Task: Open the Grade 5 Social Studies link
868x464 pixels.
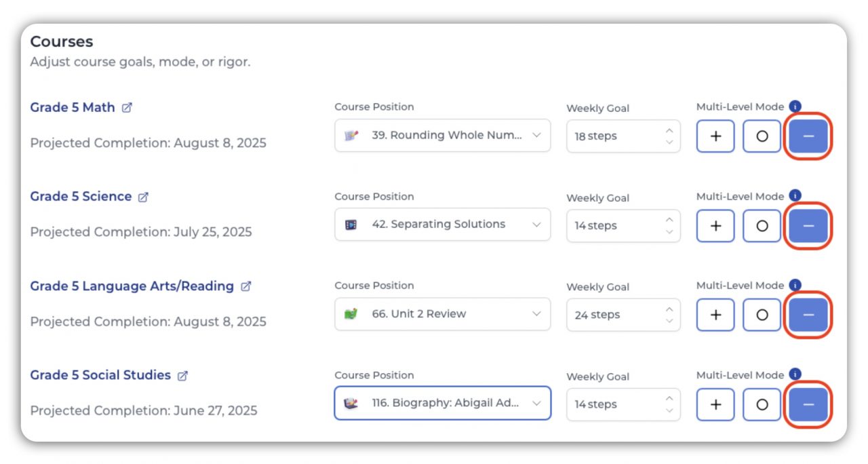Action: coord(100,376)
